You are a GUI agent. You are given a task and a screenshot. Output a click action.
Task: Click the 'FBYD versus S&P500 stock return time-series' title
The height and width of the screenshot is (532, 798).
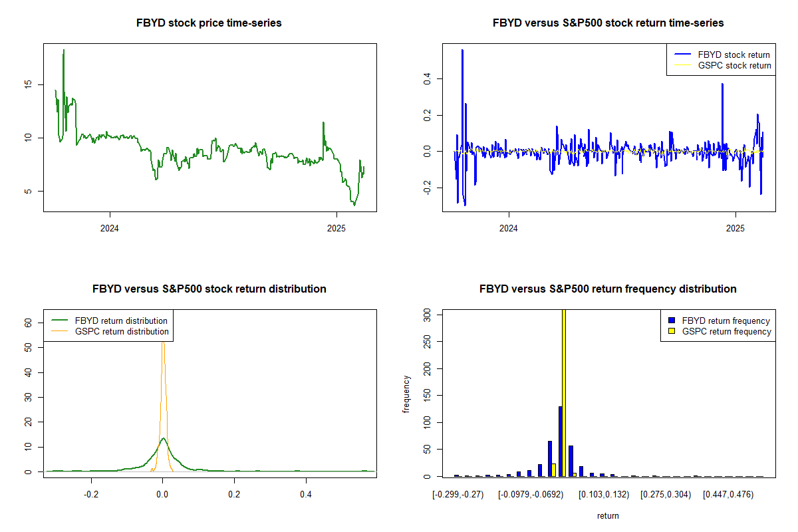coord(608,23)
